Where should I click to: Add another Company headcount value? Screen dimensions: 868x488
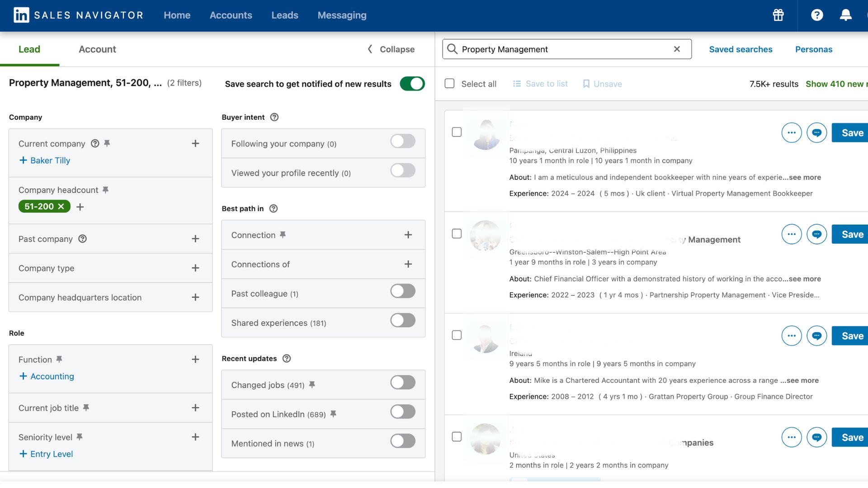coord(80,206)
